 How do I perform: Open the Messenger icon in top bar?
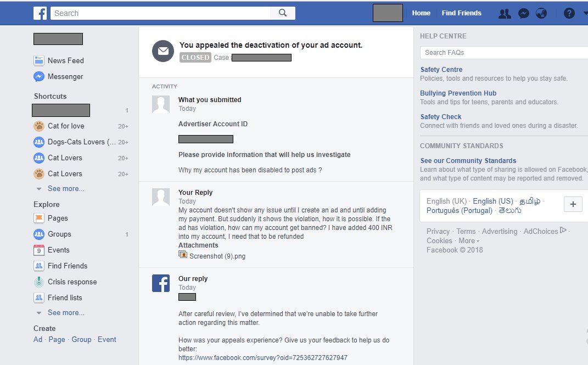[x=524, y=14]
